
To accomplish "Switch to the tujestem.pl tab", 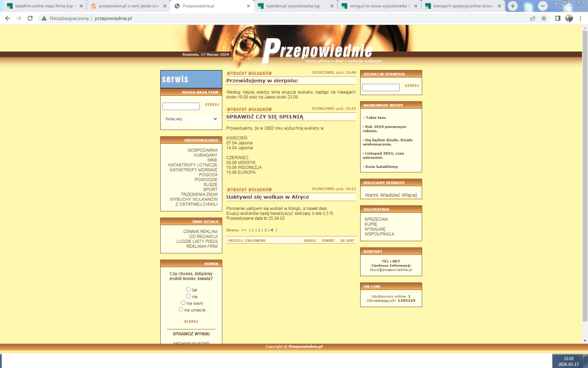I will [x=294, y=6].
